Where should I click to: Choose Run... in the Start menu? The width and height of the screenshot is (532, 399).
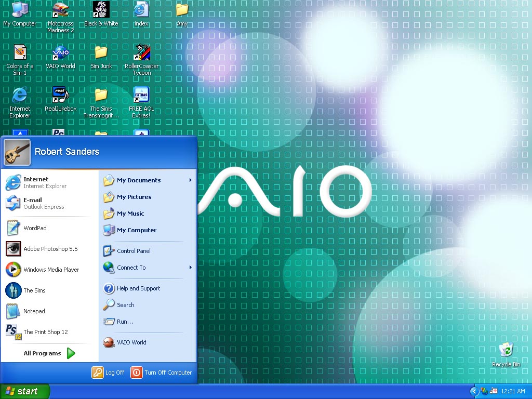pos(148,322)
